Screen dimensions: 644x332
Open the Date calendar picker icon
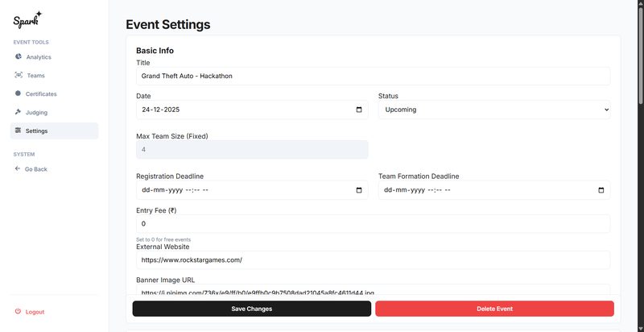pyautogui.click(x=359, y=110)
